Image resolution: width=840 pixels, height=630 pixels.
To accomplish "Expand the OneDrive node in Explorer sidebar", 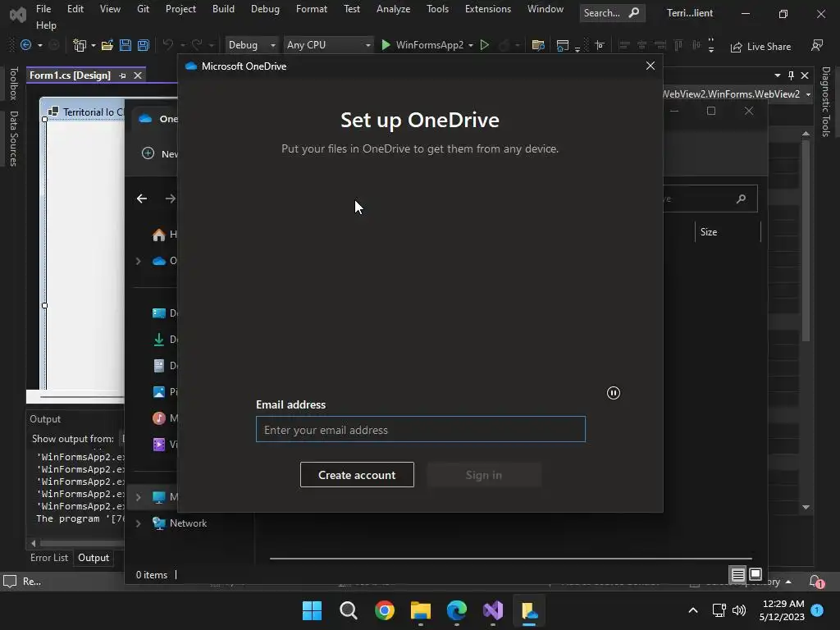I will point(138,261).
